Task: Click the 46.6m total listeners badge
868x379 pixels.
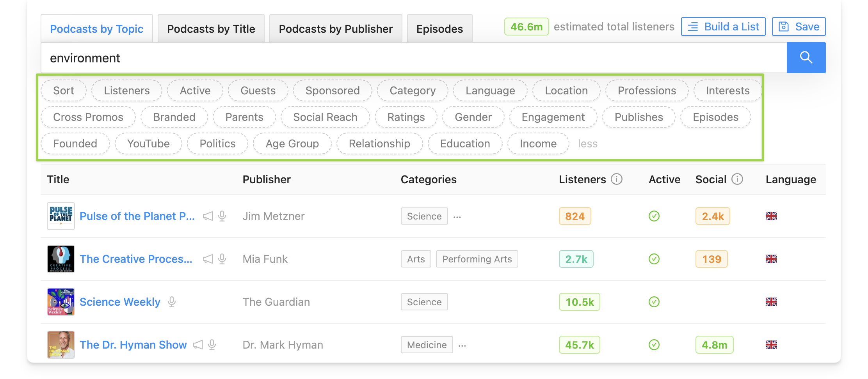Action: (x=526, y=27)
